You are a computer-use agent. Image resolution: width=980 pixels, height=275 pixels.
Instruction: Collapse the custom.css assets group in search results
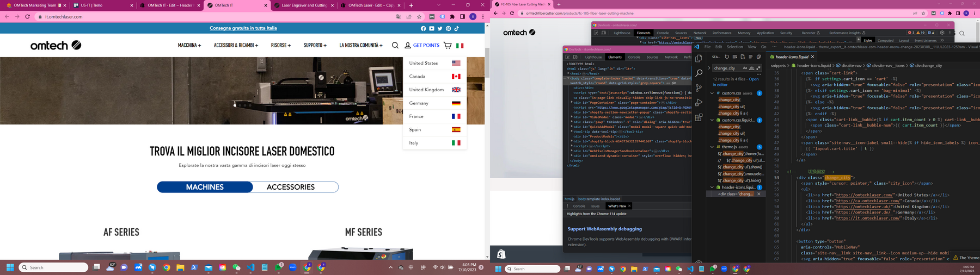pyautogui.click(x=712, y=93)
